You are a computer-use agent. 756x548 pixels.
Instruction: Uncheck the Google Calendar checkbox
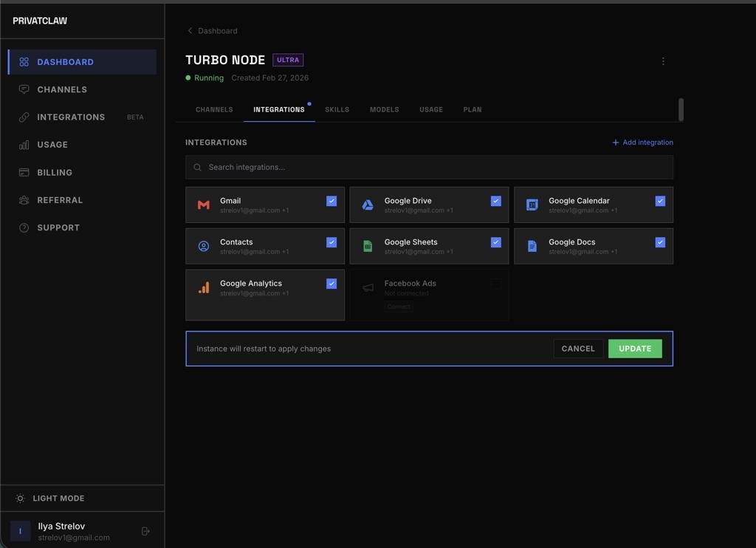tap(660, 201)
